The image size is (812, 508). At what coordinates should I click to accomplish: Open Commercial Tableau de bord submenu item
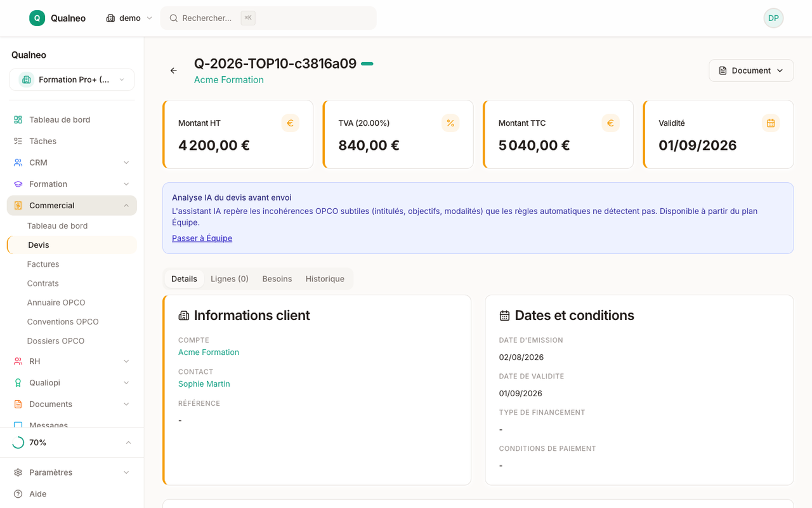tap(72, 226)
